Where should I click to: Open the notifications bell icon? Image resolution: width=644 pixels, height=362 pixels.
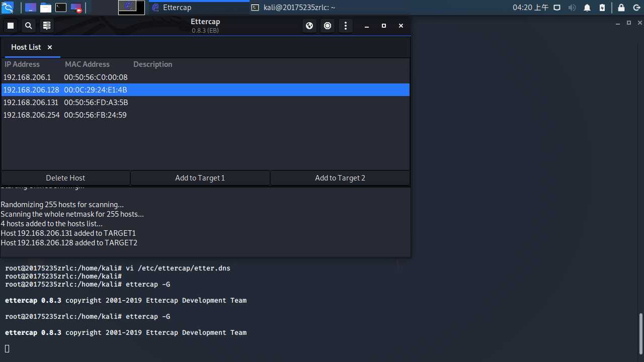click(587, 8)
